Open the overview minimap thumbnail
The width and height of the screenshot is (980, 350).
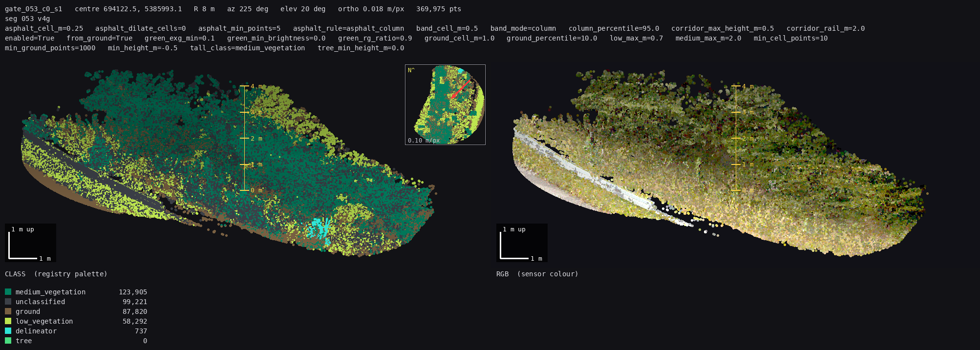pos(445,104)
